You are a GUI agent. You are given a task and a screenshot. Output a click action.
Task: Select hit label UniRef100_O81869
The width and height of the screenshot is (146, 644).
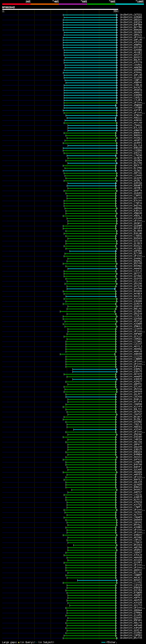(x=131, y=32)
